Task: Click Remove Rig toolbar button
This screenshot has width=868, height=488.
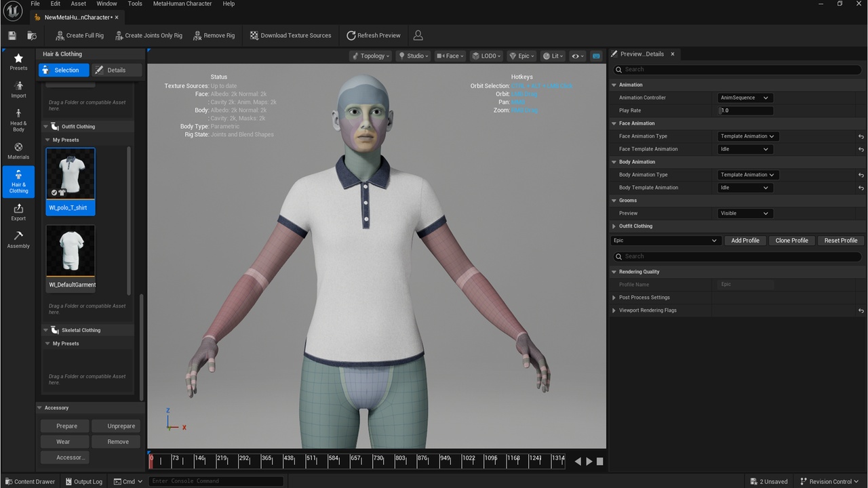Action: [214, 35]
